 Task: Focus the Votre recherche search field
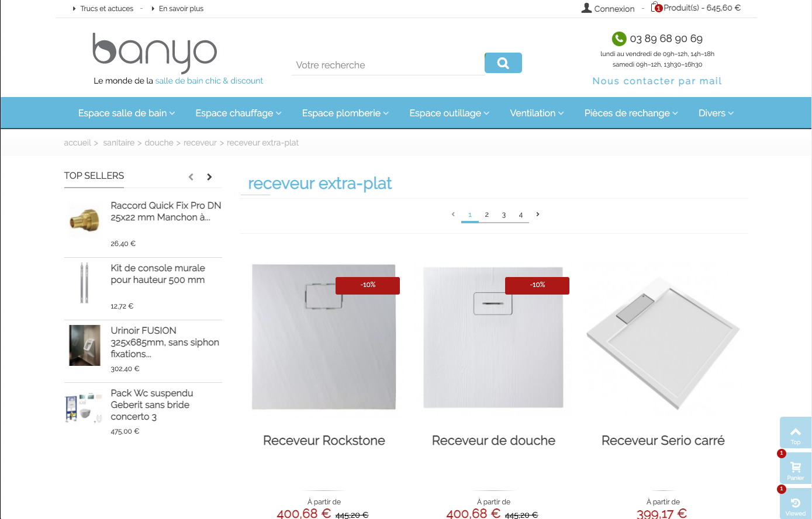pyautogui.click(x=388, y=65)
